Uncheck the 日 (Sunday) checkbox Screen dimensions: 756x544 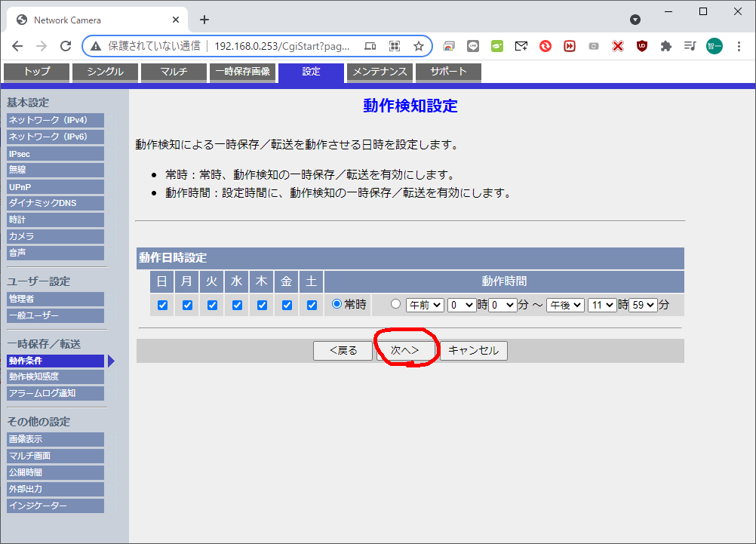click(162, 305)
